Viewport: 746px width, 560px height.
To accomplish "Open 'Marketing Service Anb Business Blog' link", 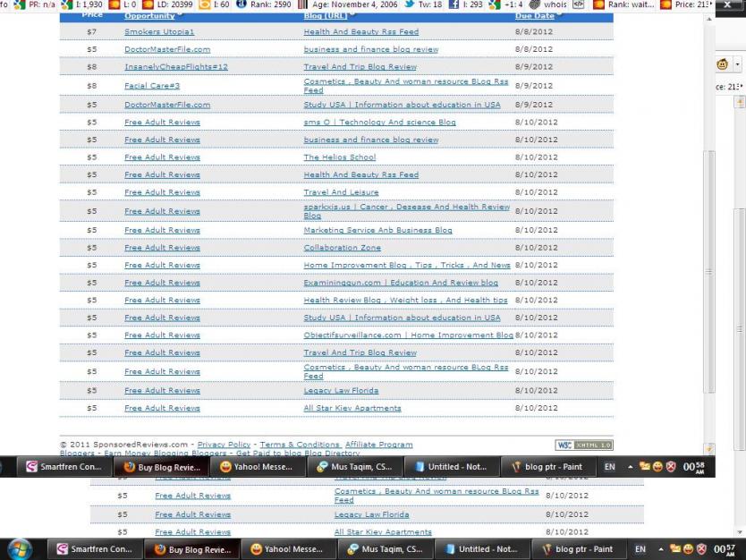I will coord(377,230).
